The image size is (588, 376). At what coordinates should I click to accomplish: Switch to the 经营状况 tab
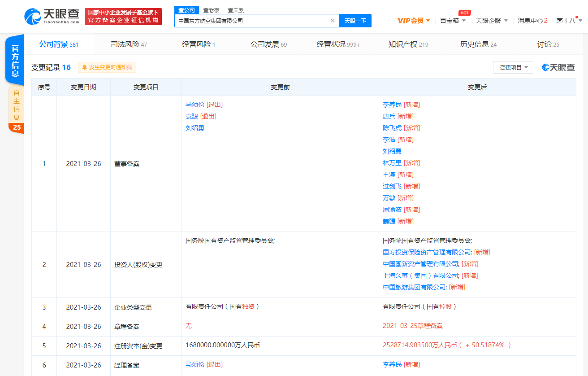(338, 44)
